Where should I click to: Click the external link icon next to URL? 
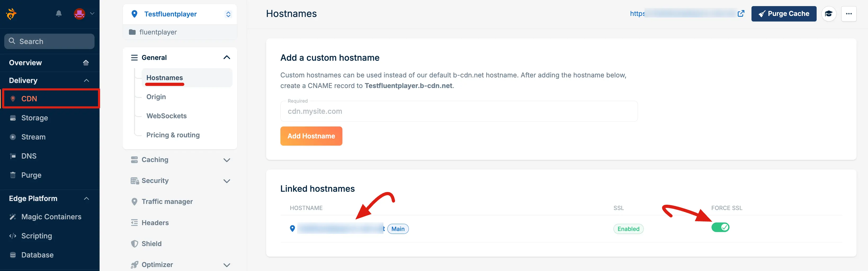(741, 14)
